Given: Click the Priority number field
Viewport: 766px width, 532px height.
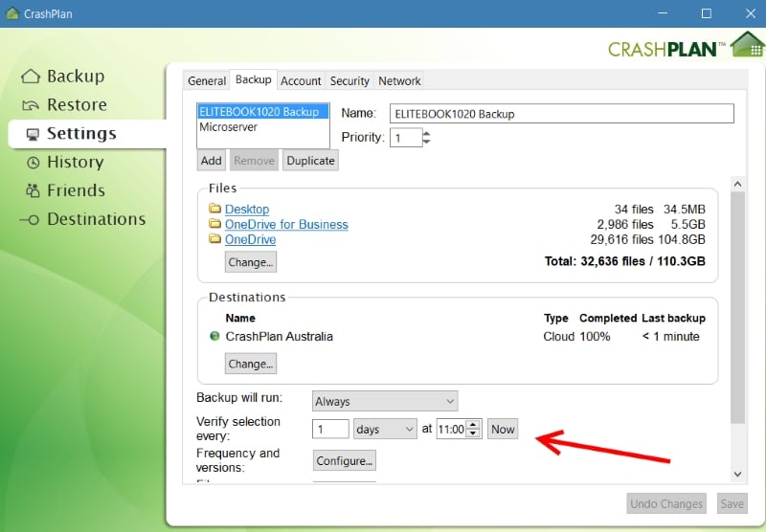Looking at the screenshot, I should click(x=405, y=138).
